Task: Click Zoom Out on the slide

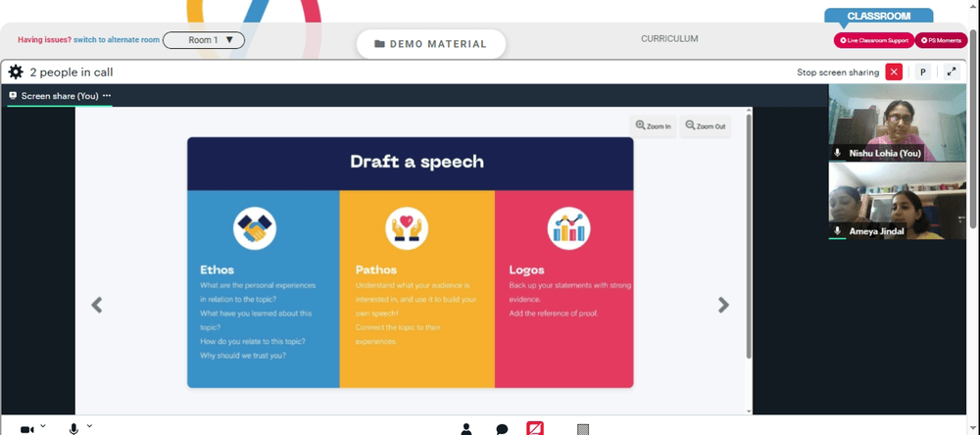Action: coord(705,125)
